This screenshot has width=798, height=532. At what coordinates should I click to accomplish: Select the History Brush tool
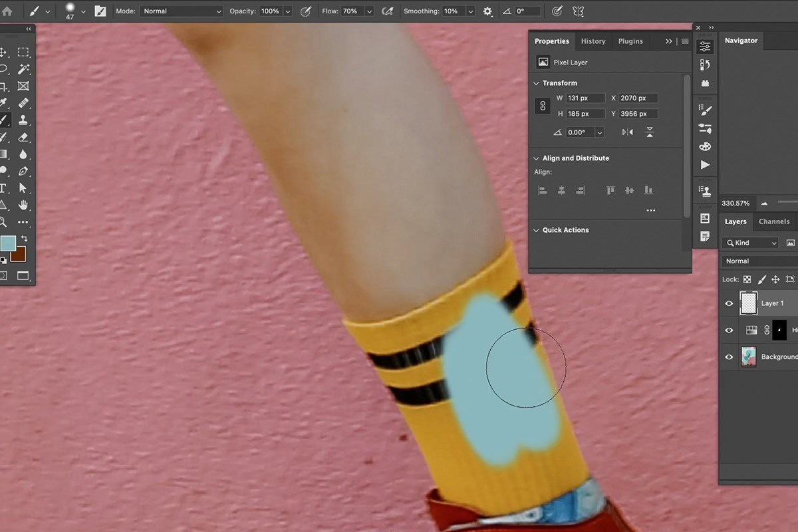(3, 137)
